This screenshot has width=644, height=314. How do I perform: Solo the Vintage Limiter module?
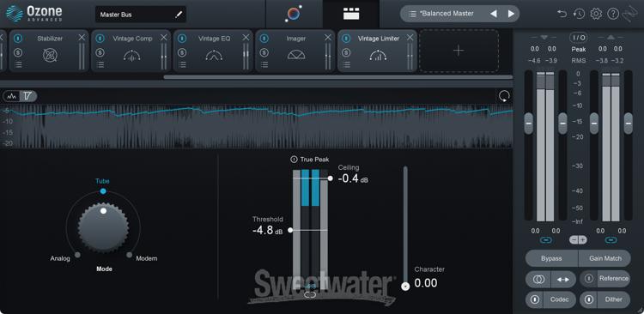point(346,52)
